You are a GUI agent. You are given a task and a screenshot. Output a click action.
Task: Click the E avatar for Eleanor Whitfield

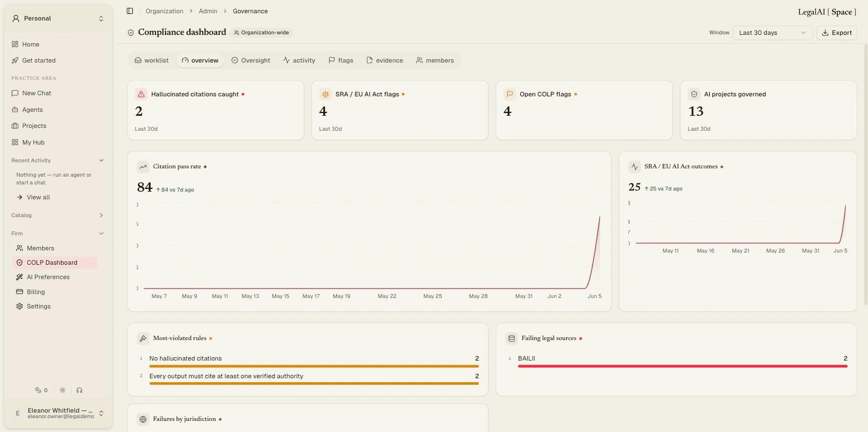(x=18, y=413)
